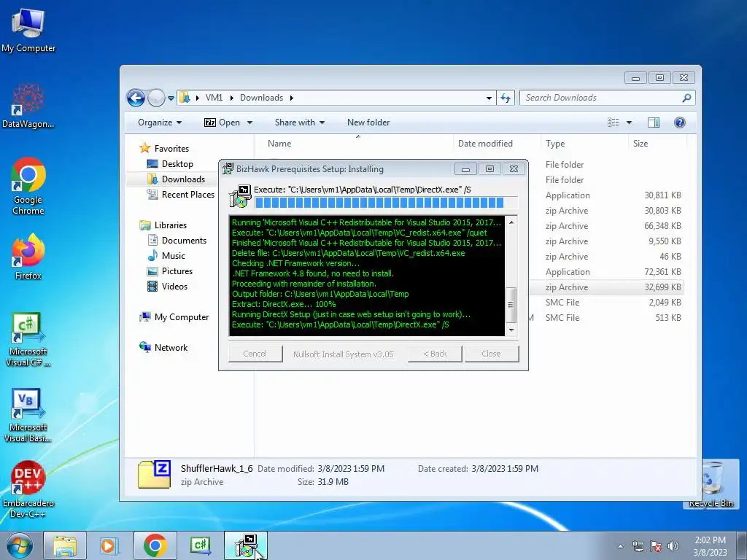Open the Organize menu
The height and width of the screenshot is (560, 747).
pyautogui.click(x=160, y=122)
